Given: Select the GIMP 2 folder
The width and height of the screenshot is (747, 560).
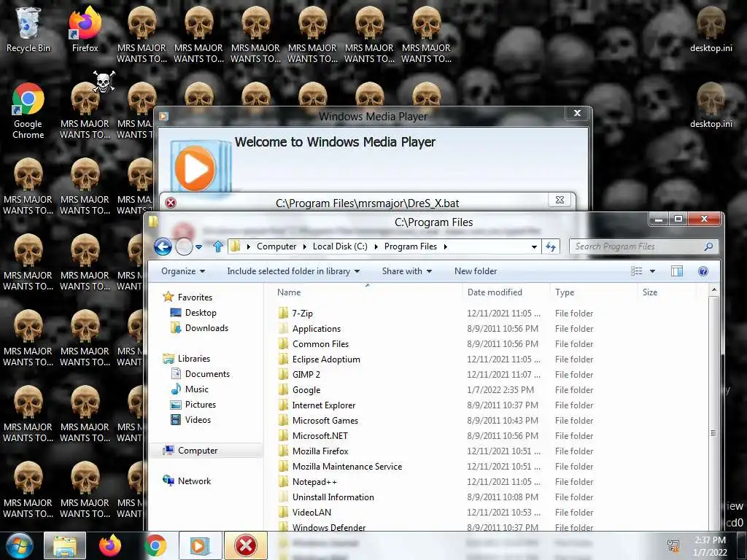Looking at the screenshot, I should 299,374.
